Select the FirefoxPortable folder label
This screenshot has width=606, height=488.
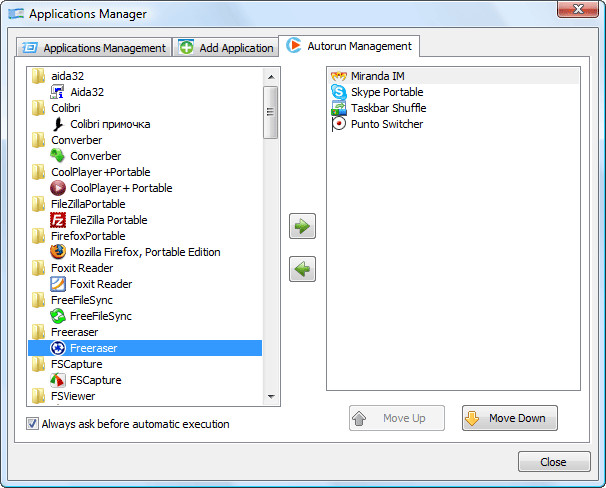[x=88, y=236]
